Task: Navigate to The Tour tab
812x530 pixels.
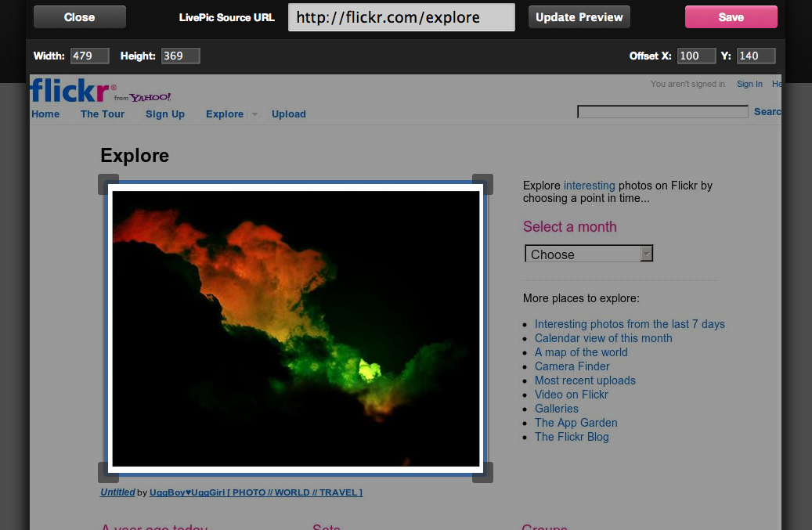Action: tap(102, 114)
